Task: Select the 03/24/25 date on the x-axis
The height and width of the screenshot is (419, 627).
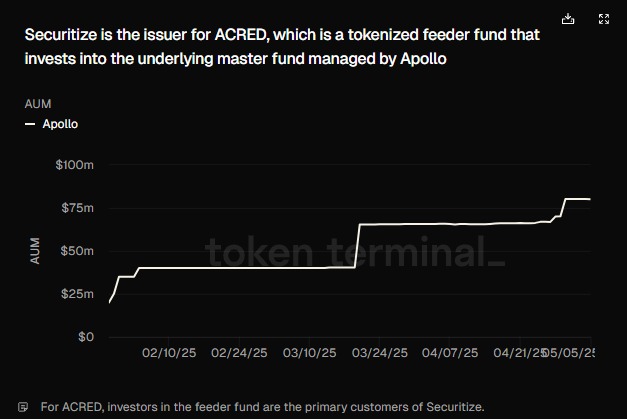Action: coord(380,353)
